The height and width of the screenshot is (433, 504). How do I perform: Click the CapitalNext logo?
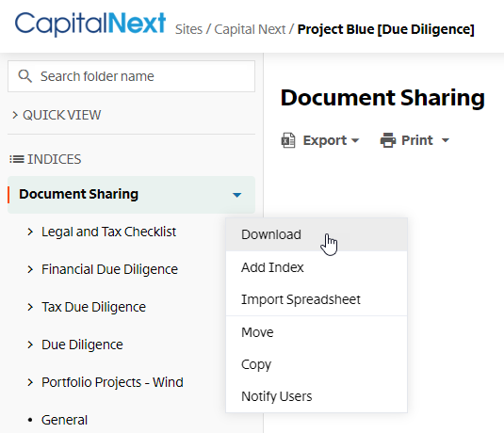pyautogui.click(x=90, y=24)
